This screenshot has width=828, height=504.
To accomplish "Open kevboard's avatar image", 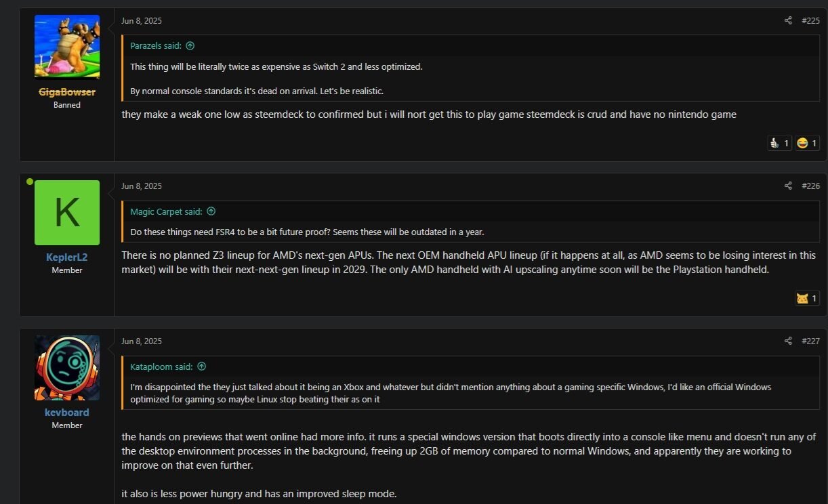I will 67,368.
